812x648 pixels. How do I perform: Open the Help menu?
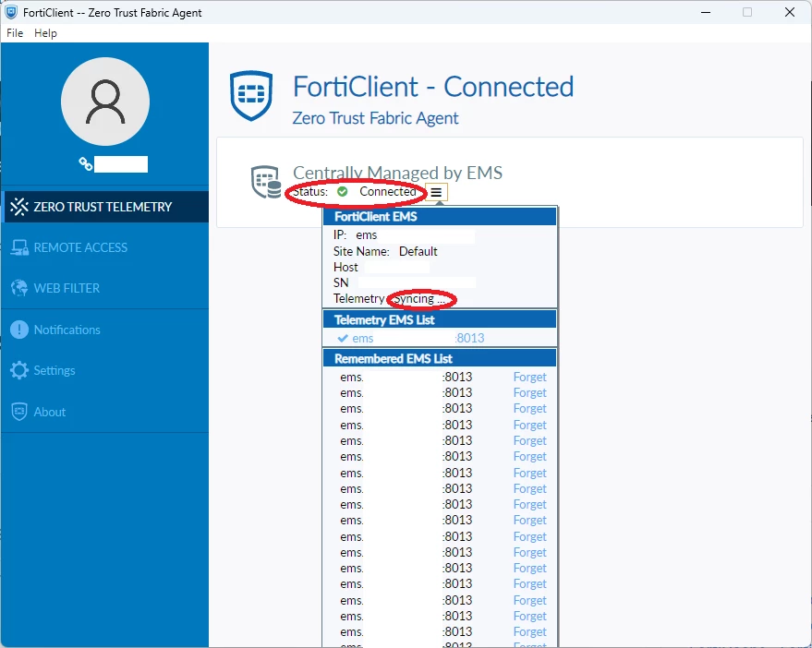(x=45, y=33)
